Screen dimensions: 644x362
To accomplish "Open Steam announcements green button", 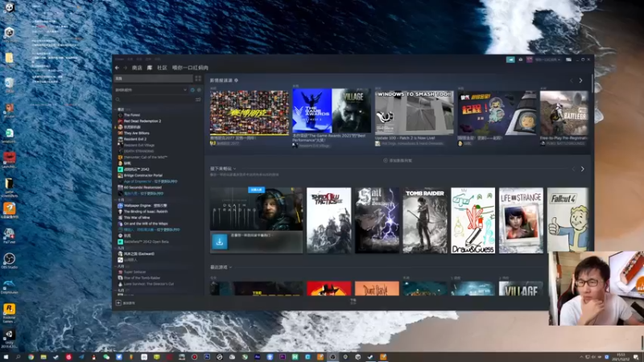I will pyautogui.click(x=510, y=60).
